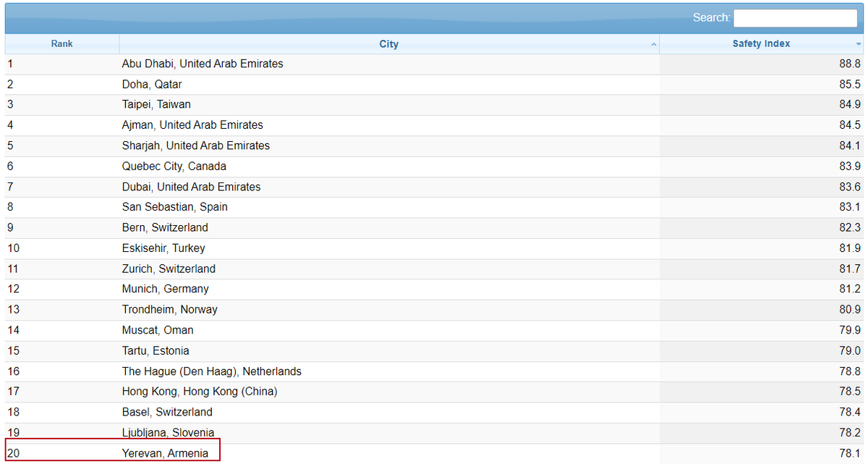
Task: Open the Quebec City, Canada row
Action: click(174, 166)
